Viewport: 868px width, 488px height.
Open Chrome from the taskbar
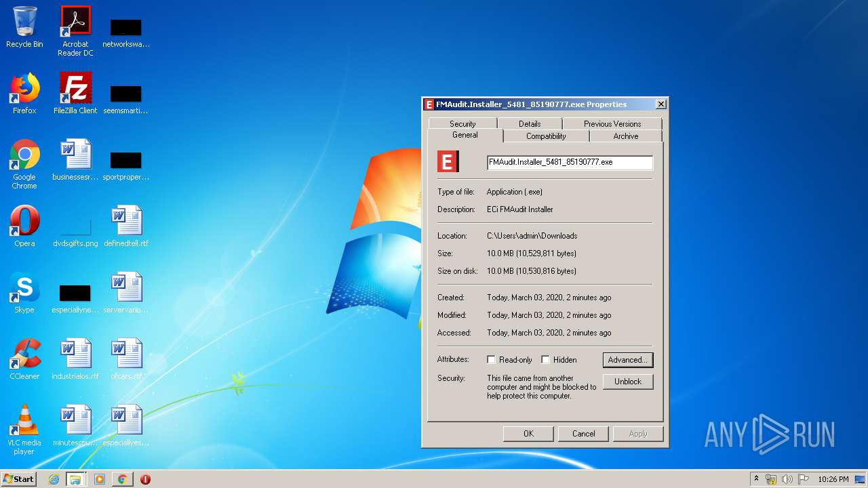pos(122,479)
